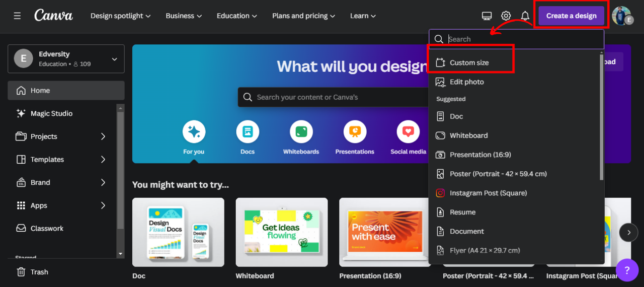The image size is (644, 287).
Task: Select Poster (Portrait) in suggested list
Action: pyautogui.click(x=515, y=174)
